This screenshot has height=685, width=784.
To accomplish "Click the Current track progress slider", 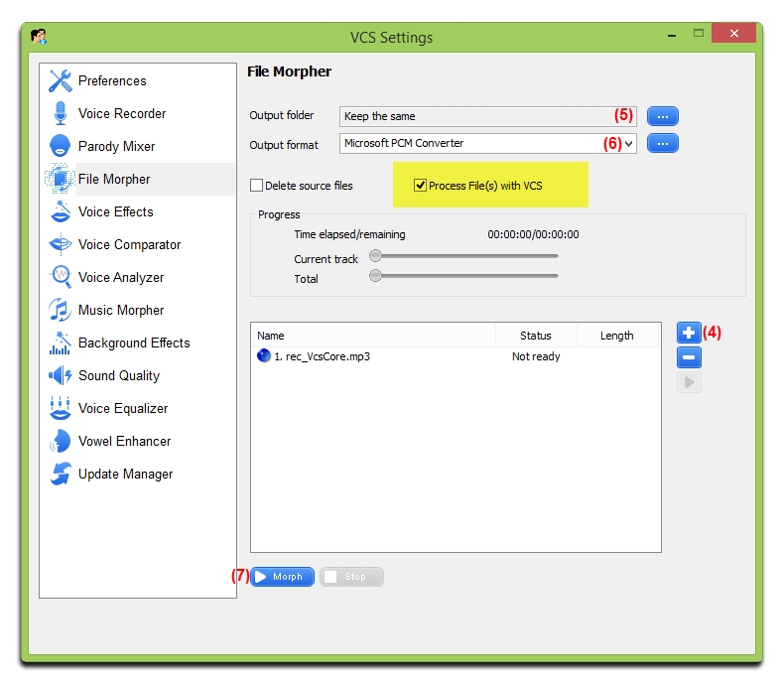I will pos(463,256).
